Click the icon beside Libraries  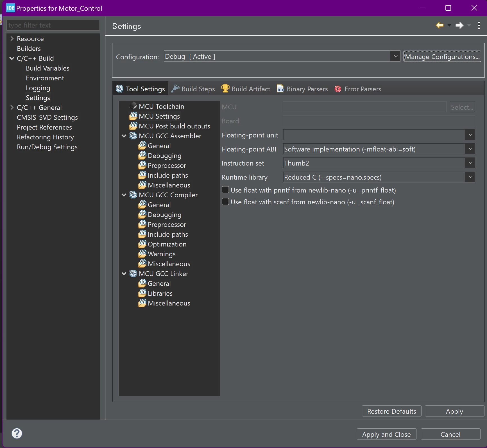coord(142,293)
